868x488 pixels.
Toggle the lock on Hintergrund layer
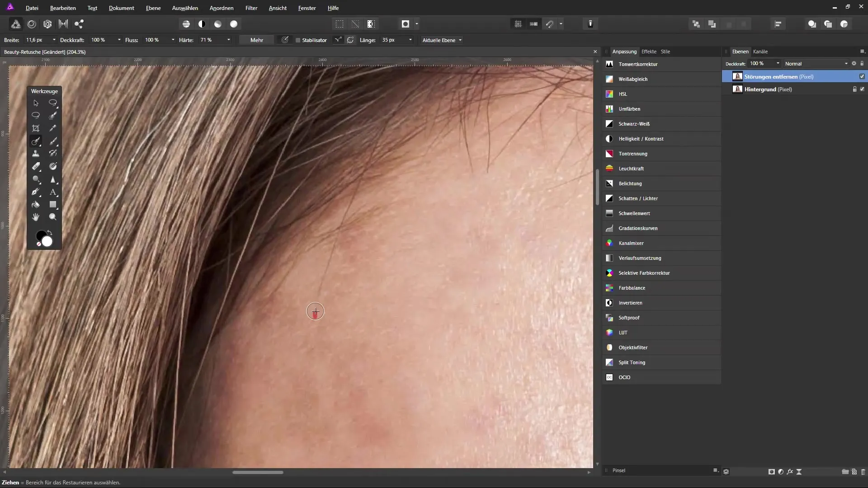coord(854,89)
